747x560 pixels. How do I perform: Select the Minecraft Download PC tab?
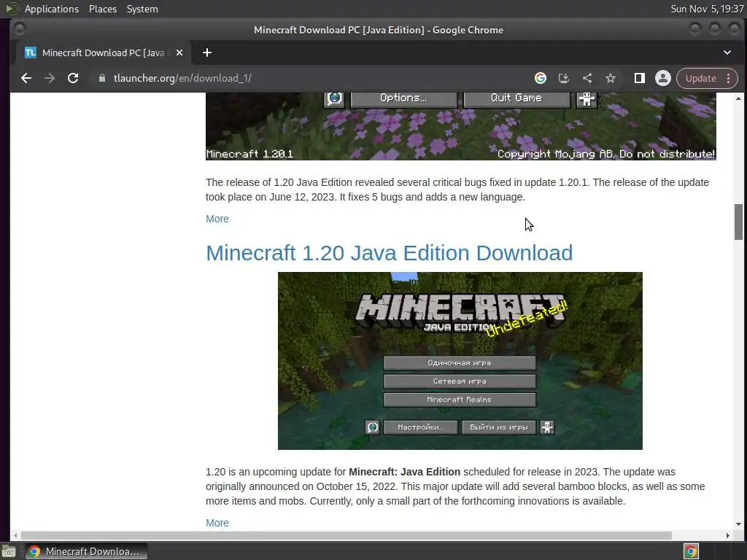104,52
